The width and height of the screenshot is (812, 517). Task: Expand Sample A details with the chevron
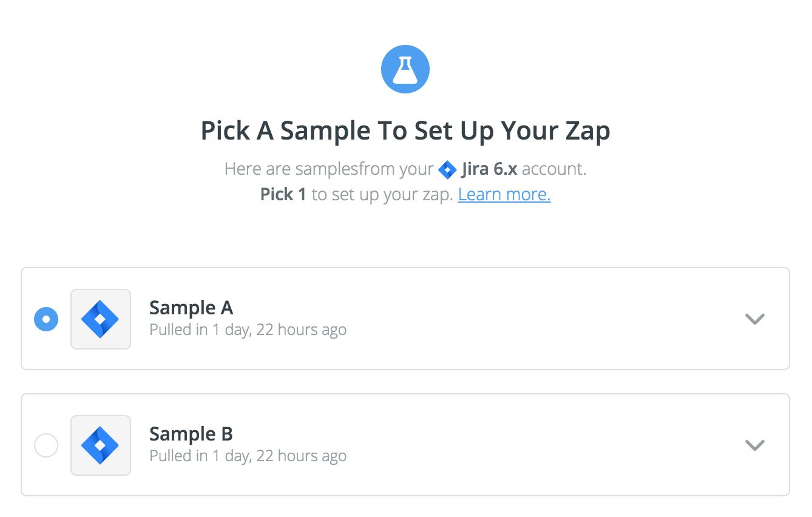(754, 319)
